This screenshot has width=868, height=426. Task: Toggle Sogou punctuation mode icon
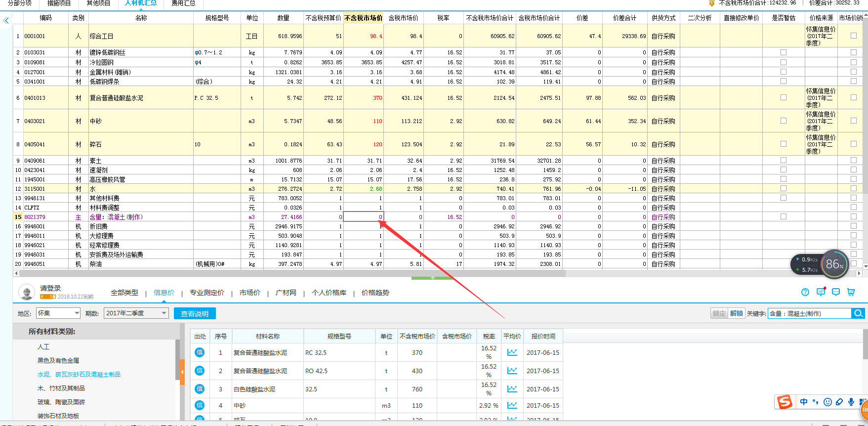pyautogui.click(x=816, y=402)
